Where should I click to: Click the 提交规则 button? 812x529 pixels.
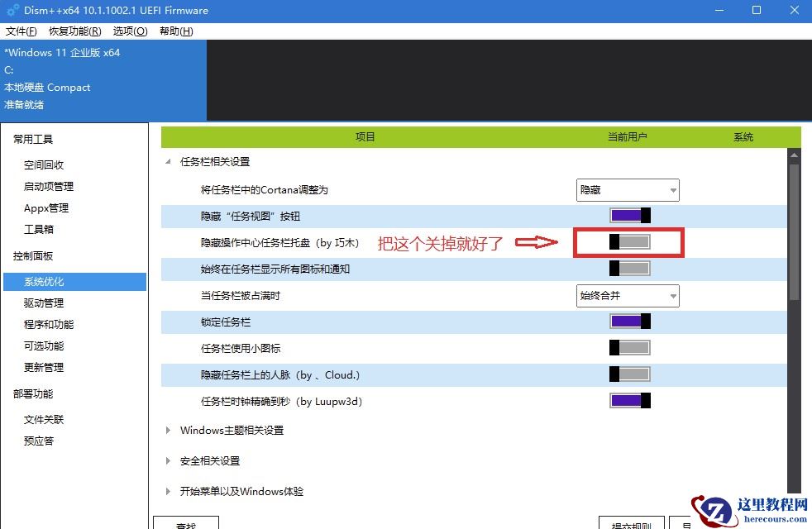(x=631, y=524)
